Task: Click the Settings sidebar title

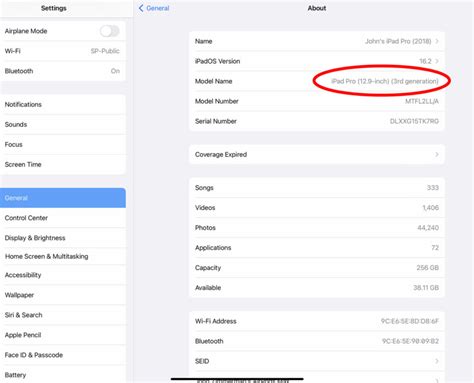Action: [54, 8]
